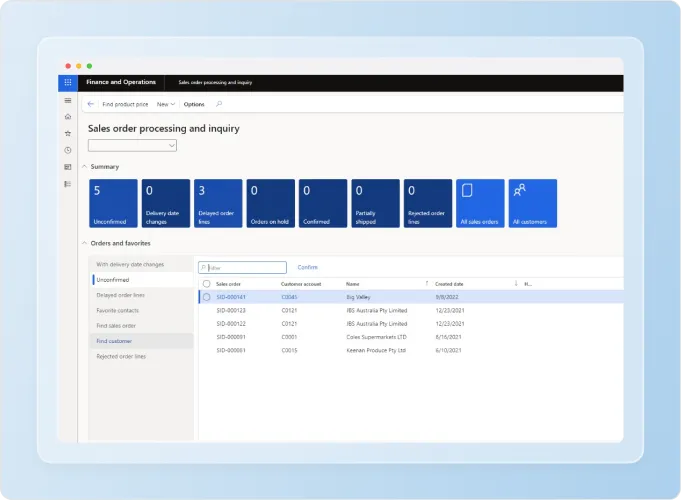Click Keenan Produce Pty Ltd name cell
Image resolution: width=681 pixels, height=500 pixels.
pos(376,350)
